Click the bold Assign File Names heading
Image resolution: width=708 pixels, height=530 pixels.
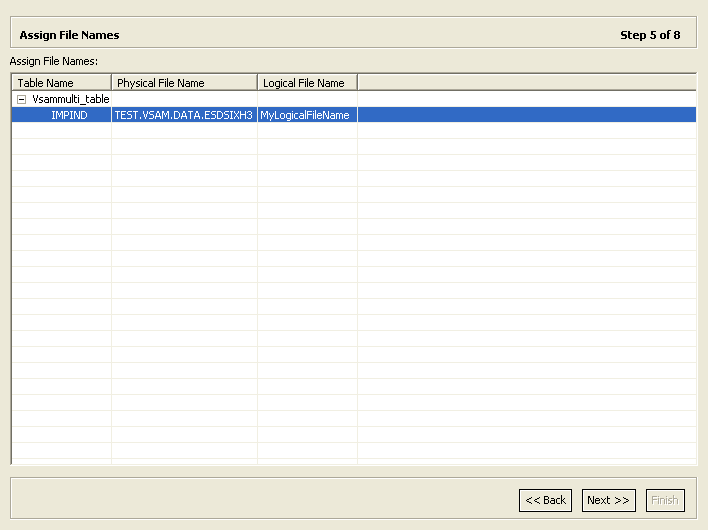point(69,35)
